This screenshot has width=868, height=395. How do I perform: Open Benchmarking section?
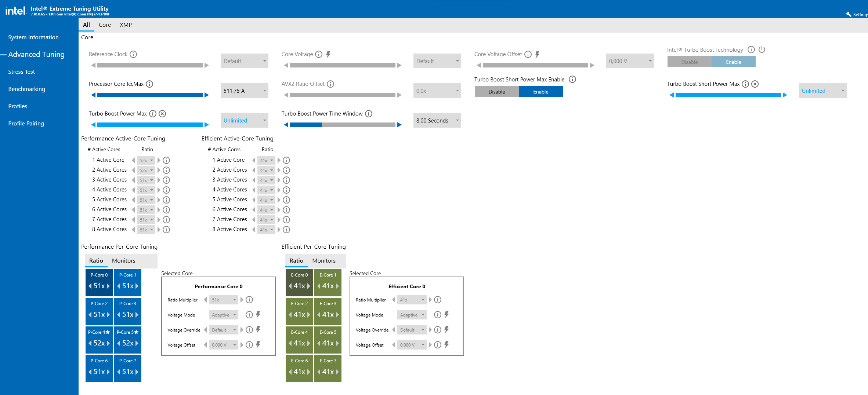point(27,89)
